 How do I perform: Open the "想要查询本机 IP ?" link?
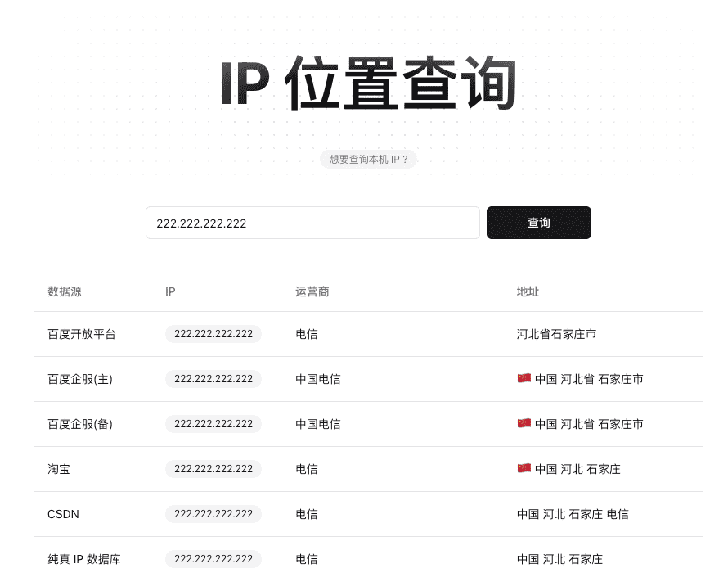point(367,160)
